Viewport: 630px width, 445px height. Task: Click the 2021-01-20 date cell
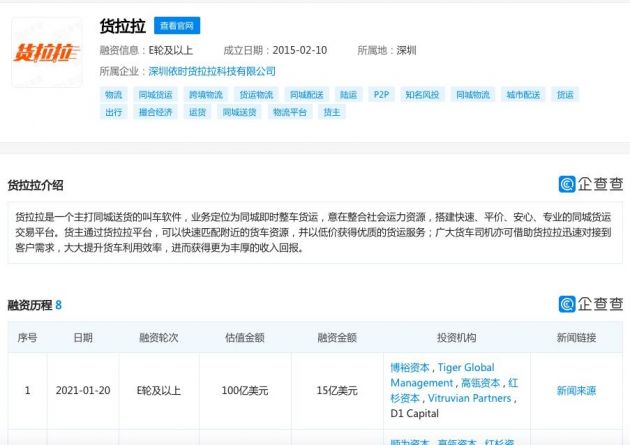pyautogui.click(x=83, y=391)
